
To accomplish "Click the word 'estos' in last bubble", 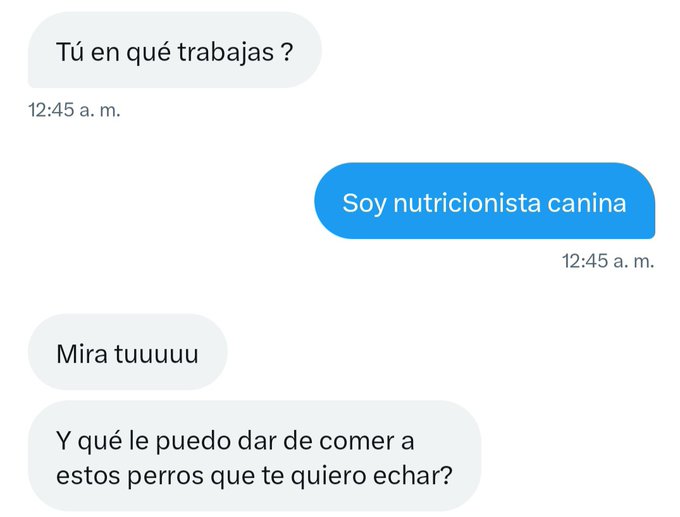I will tap(88, 475).
